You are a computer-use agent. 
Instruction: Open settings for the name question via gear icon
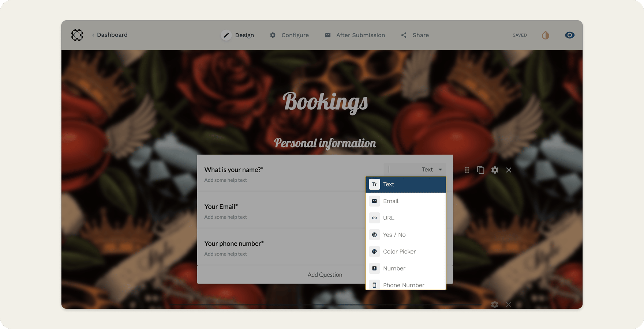click(x=494, y=170)
